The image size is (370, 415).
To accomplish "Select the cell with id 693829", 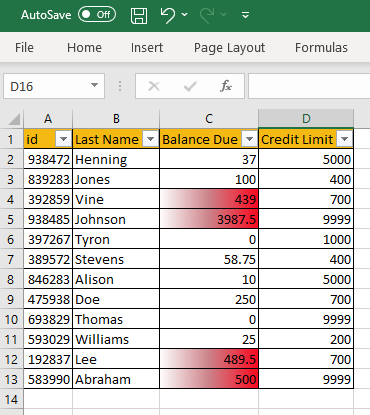I will click(x=48, y=319).
